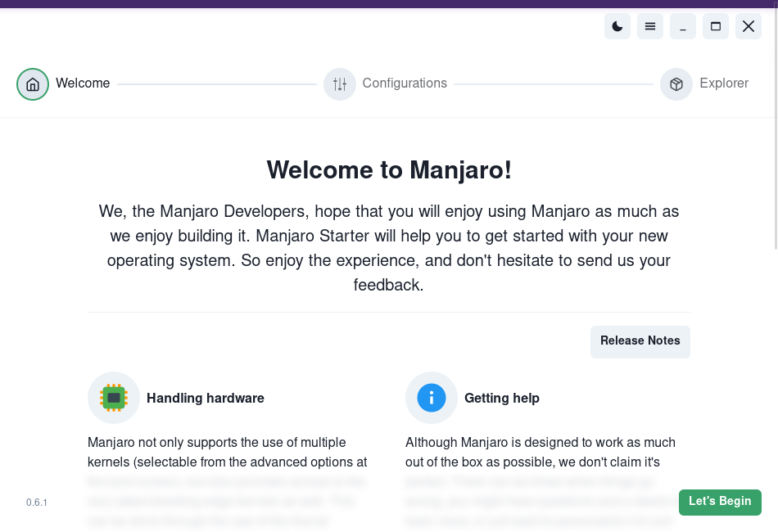Open the Release Notes
778x532 pixels.
[x=640, y=341]
